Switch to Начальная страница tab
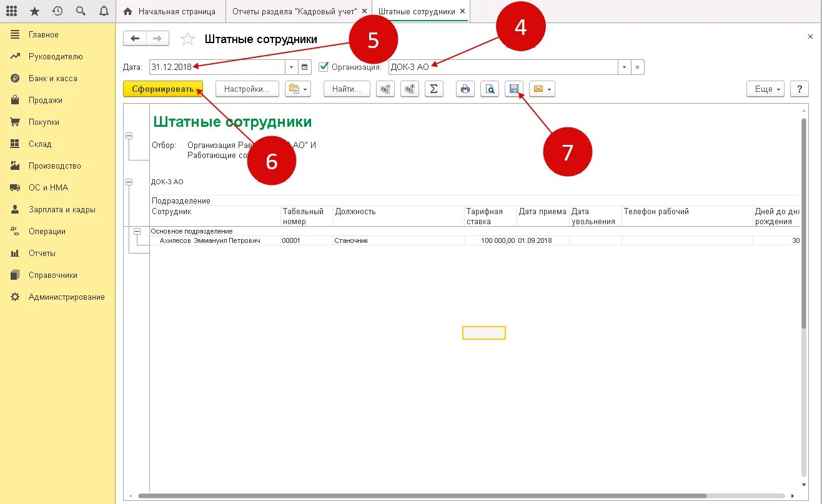 (x=171, y=11)
